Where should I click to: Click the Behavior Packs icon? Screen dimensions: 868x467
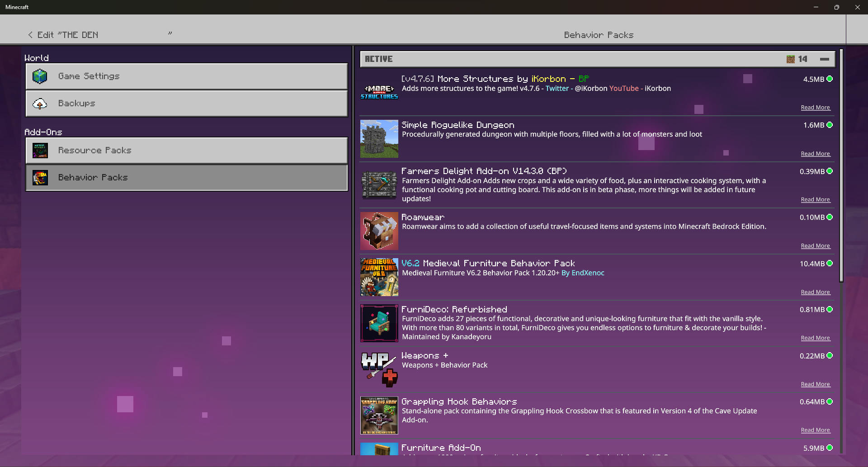tap(40, 178)
